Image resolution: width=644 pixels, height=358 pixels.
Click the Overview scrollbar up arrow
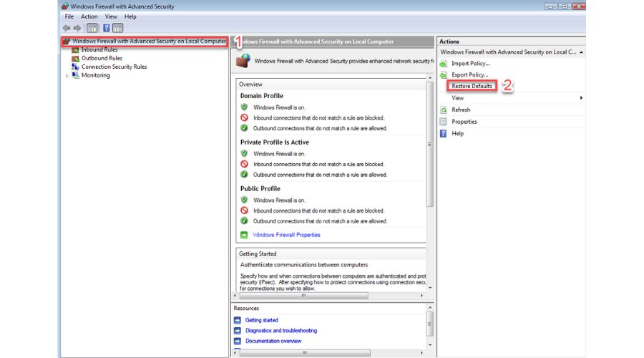tap(430, 77)
